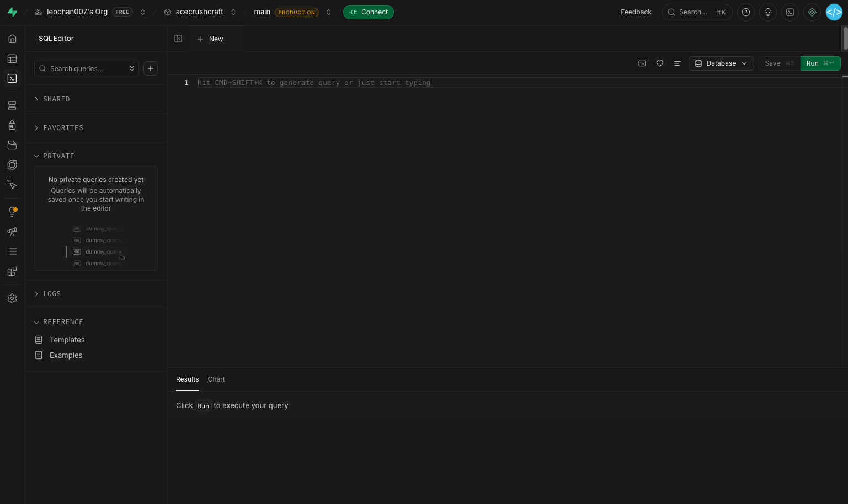Open the user avatar menu
Viewport: 848px width, 504px height.
point(834,12)
